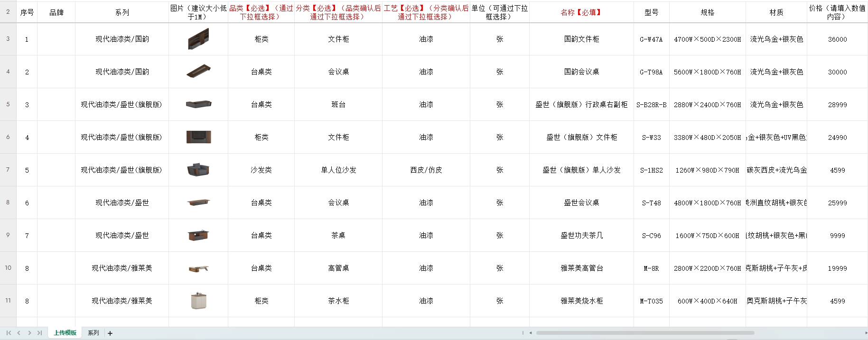The width and height of the screenshot is (868, 340).
Task: Click the 国韵文件柜 cabinet product image
Action: tap(198, 39)
